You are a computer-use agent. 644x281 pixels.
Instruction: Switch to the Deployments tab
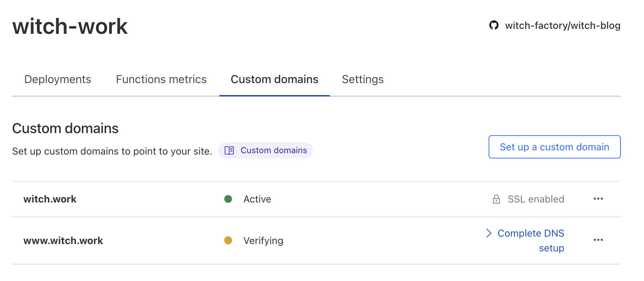(58, 79)
